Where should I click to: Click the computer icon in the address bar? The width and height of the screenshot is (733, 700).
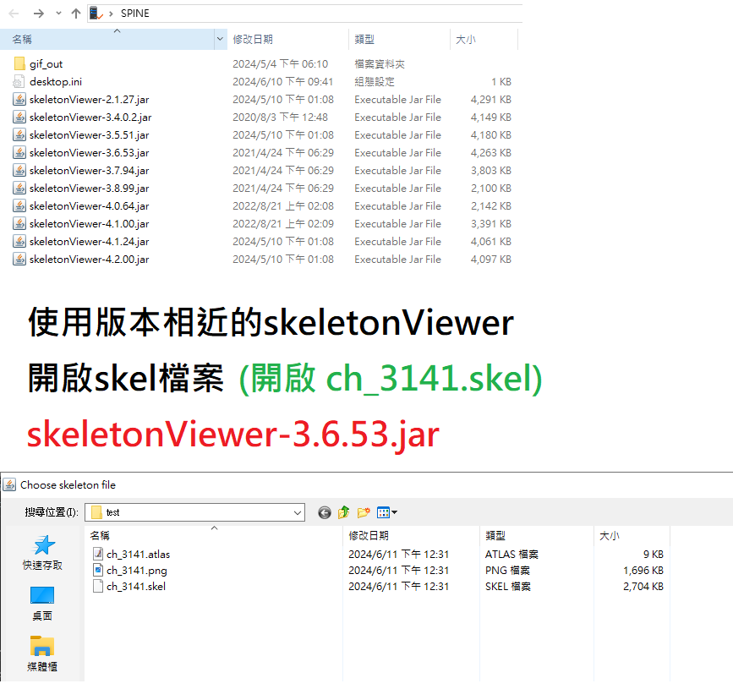[x=96, y=13]
